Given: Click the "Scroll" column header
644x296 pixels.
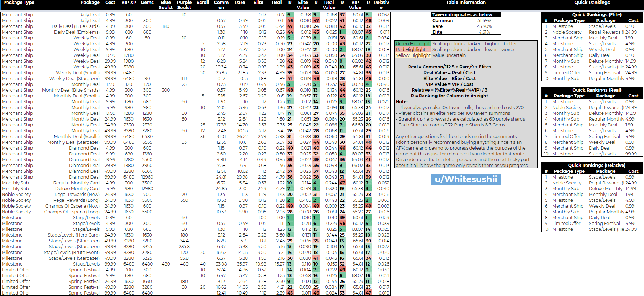Looking at the screenshot, I should pos(203,3).
